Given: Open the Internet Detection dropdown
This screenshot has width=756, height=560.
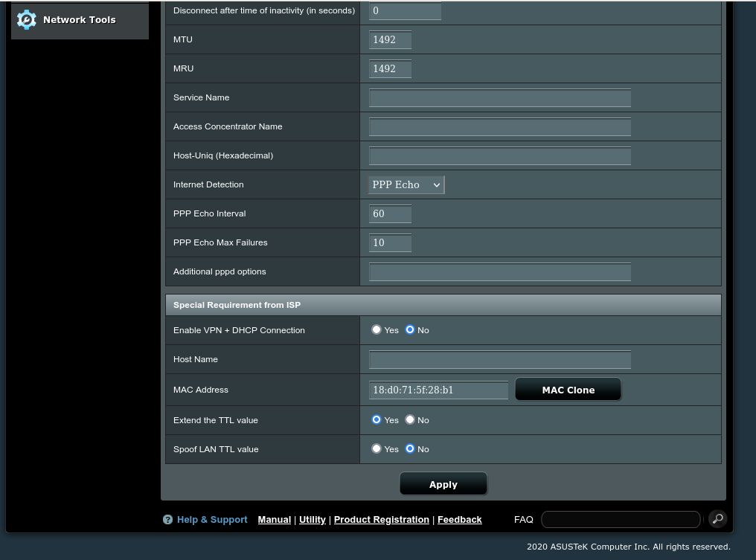Looking at the screenshot, I should 406,184.
